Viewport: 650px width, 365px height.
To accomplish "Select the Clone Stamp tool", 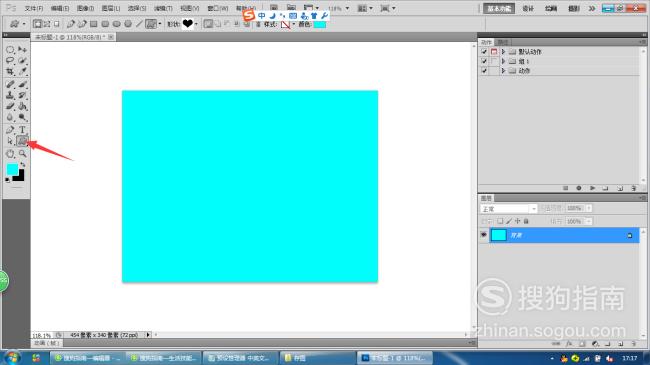I will pos(10,95).
